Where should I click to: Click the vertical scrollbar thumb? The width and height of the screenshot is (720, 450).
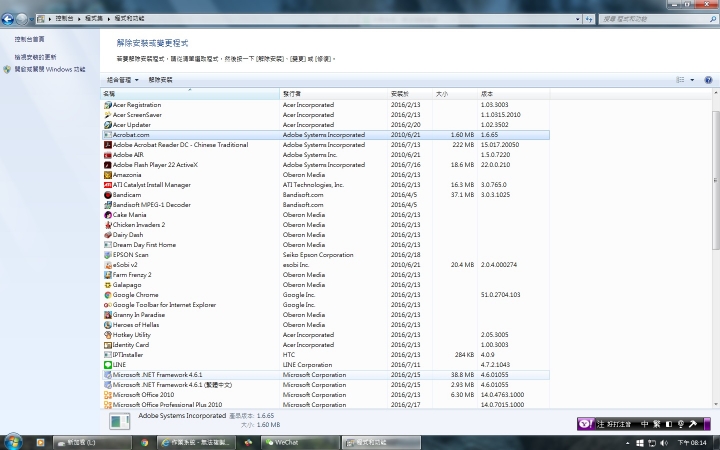[715, 180]
